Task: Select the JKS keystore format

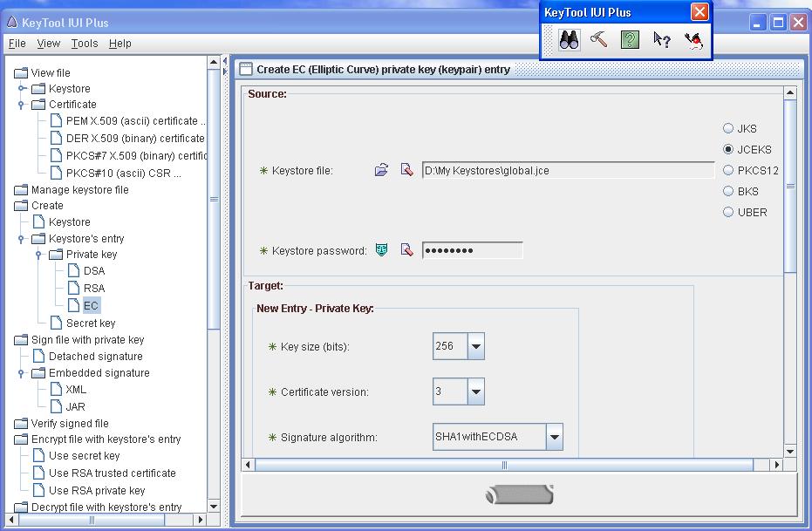Action: (728, 127)
